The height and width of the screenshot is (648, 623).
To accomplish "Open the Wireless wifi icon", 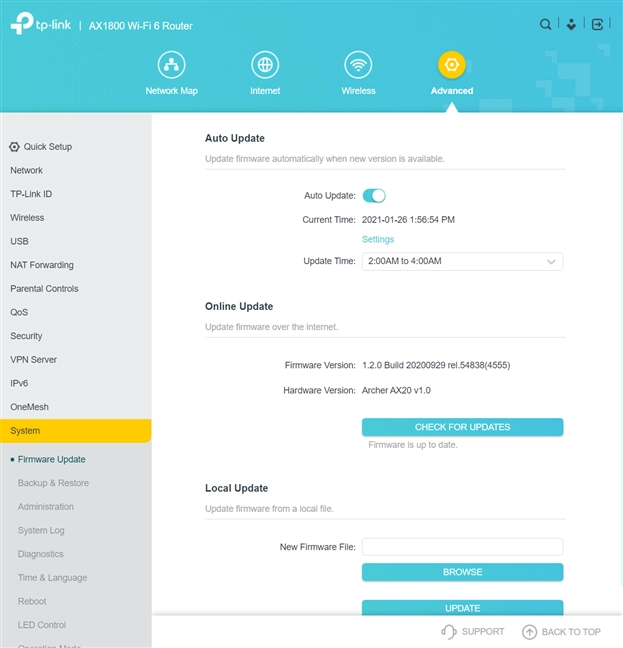I will [x=358, y=64].
